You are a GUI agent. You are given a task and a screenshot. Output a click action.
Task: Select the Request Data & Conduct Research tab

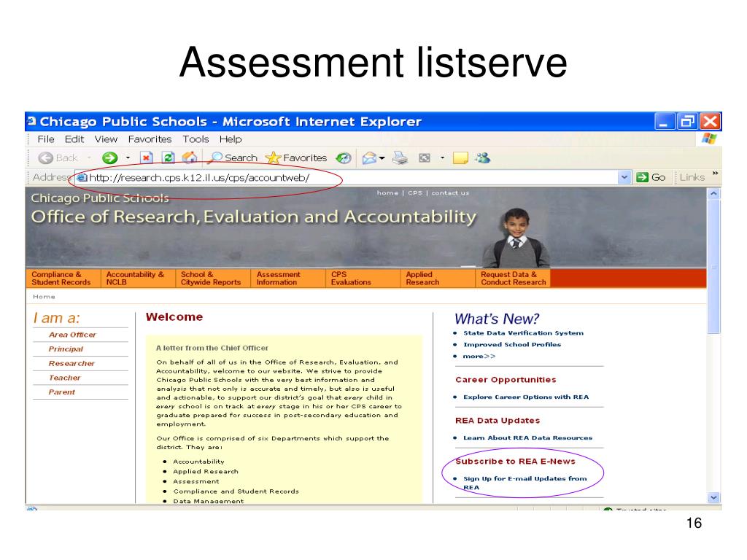513,278
